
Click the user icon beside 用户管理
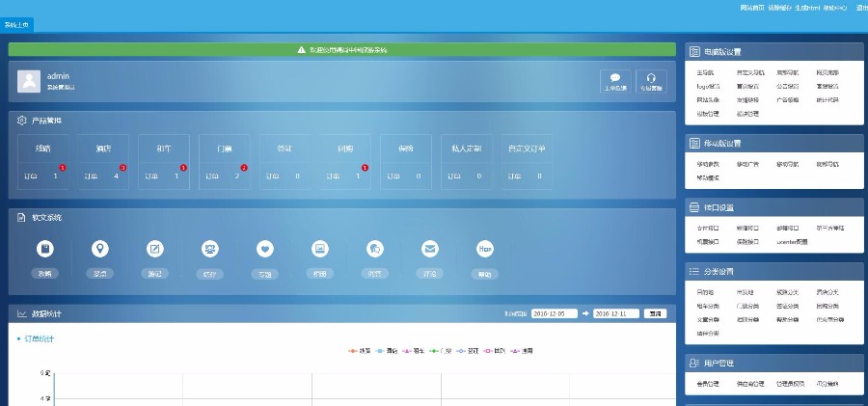click(694, 363)
